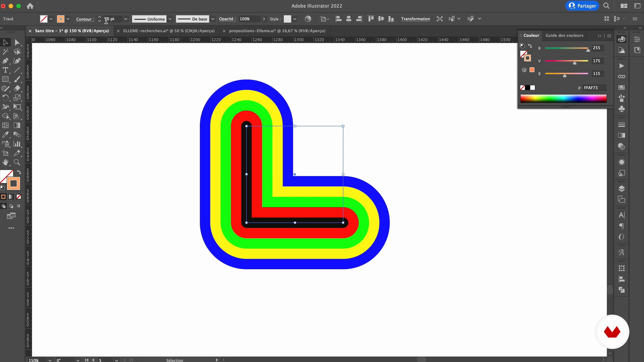Set paint mode to None

[x=19, y=197]
